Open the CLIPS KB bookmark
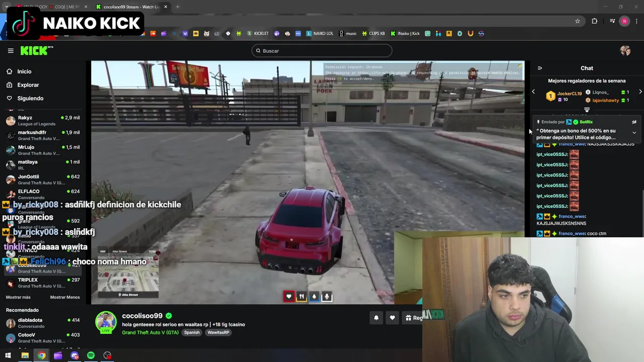The height and width of the screenshot is (362, 644). pos(373,34)
